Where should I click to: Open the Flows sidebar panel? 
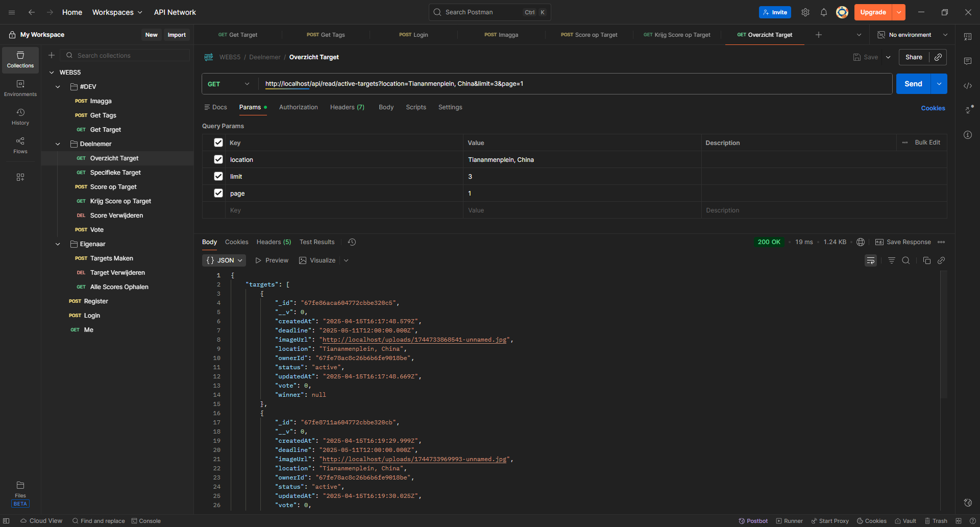(x=20, y=145)
